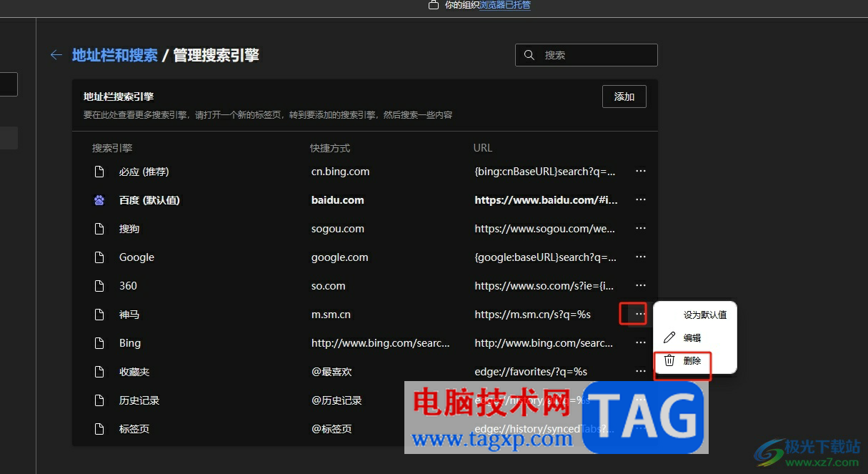Select the 百度 (默认值) engine name

tap(149, 200)
